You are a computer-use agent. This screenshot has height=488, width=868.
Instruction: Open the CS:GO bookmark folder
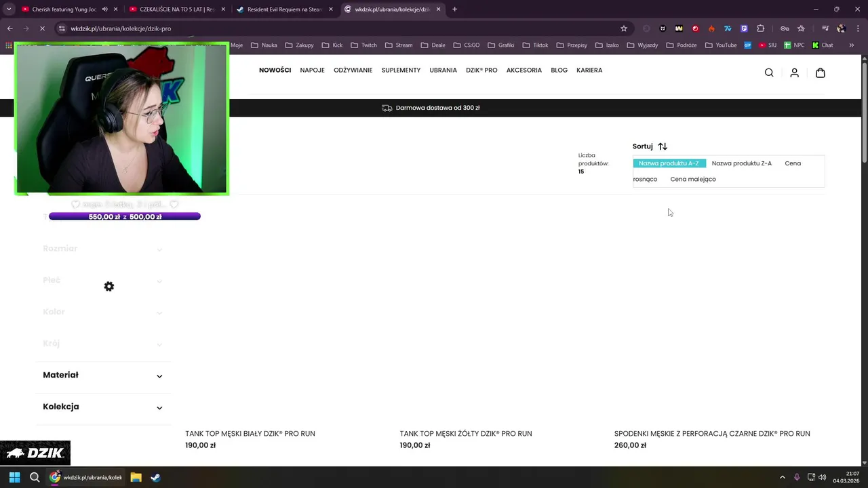tap(466, 45)
